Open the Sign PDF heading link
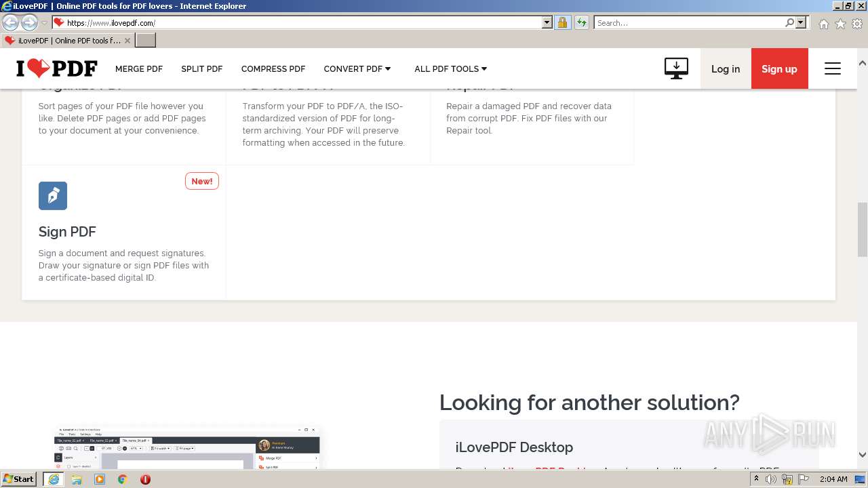868x488 pixels. click(67, 232)
